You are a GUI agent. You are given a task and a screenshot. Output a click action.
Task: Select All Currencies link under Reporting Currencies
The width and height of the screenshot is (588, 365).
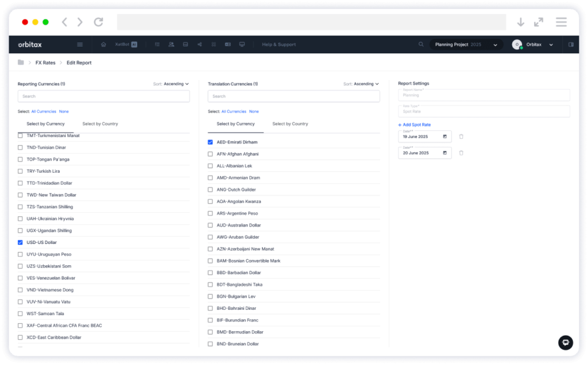44,111
